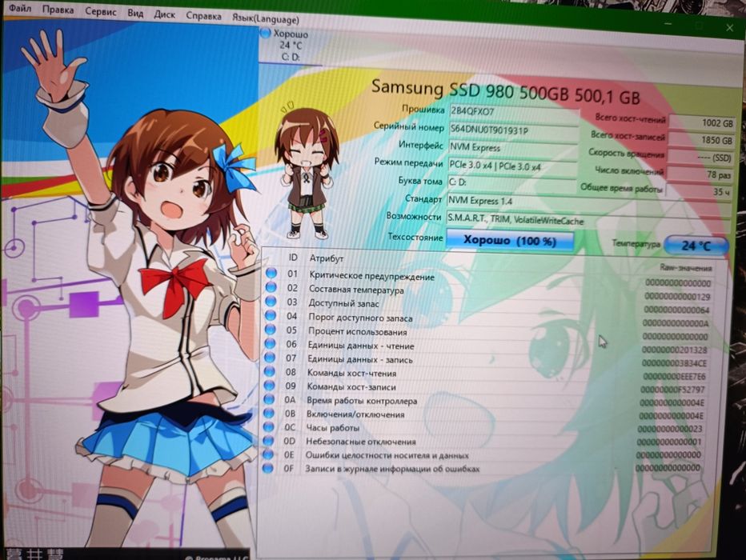Click the 35 ч total working hours value

coord(698,191)
